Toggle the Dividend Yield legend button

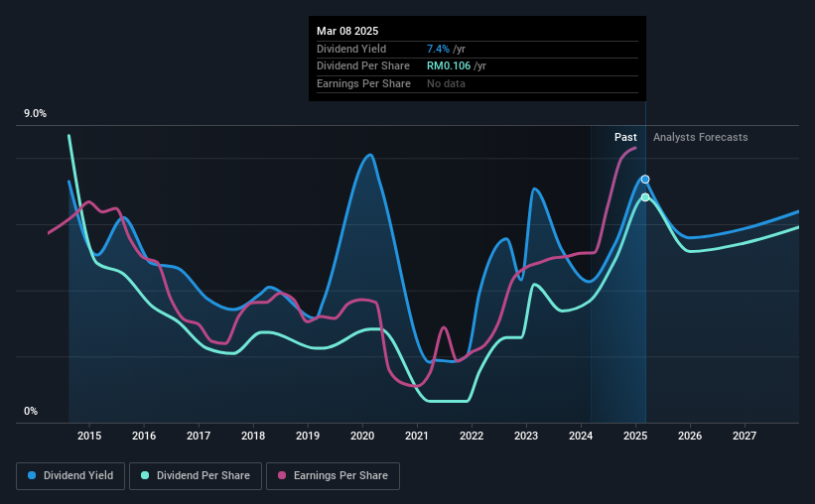coord(70,476)
